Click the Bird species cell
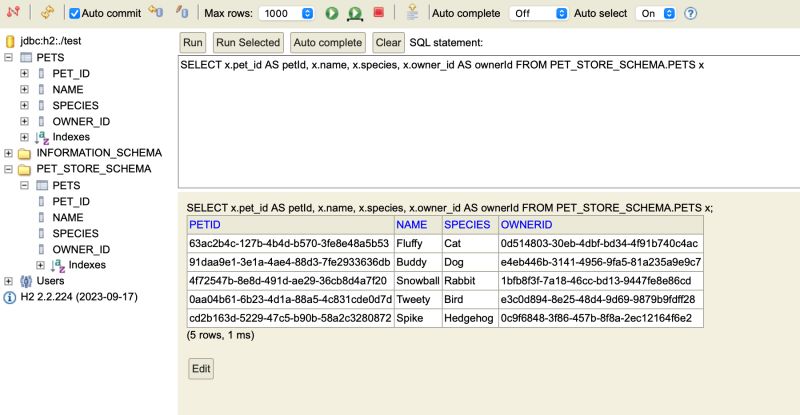The height and width of the screenshot is (415, 800). (470, 300)
